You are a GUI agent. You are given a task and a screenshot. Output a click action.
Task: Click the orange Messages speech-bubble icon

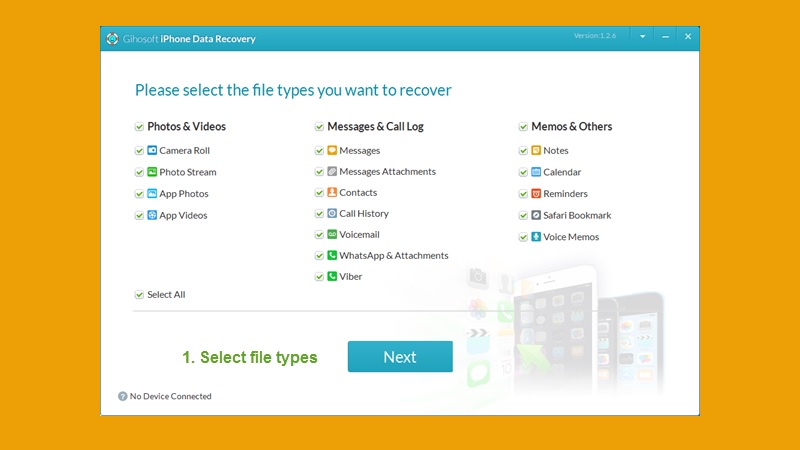click(332, 150)
